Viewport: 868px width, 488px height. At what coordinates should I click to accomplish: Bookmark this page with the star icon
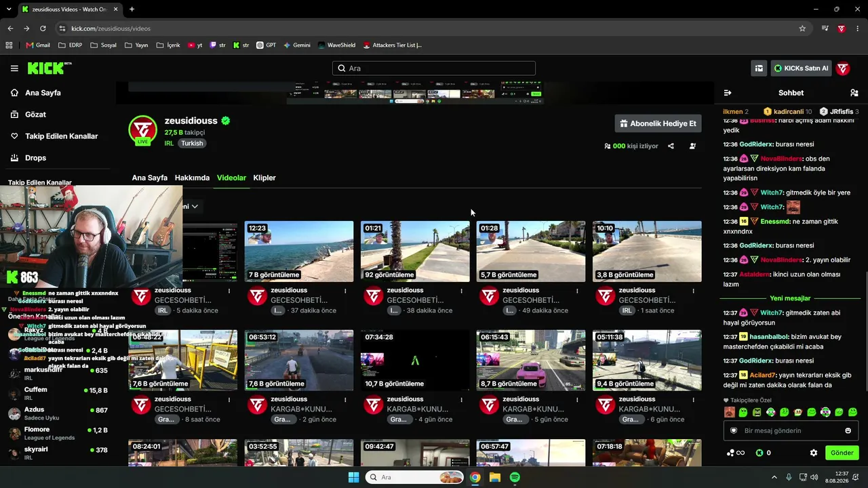(802, 28)
